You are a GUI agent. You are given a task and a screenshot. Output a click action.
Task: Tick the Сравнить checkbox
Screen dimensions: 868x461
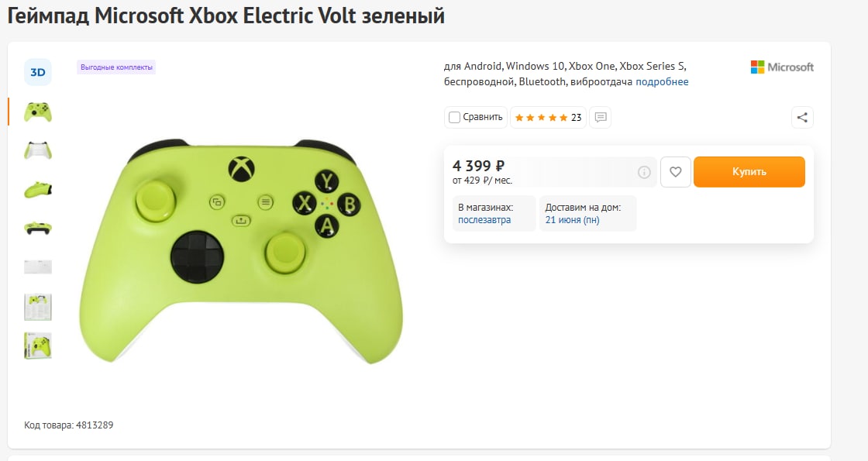454,117
